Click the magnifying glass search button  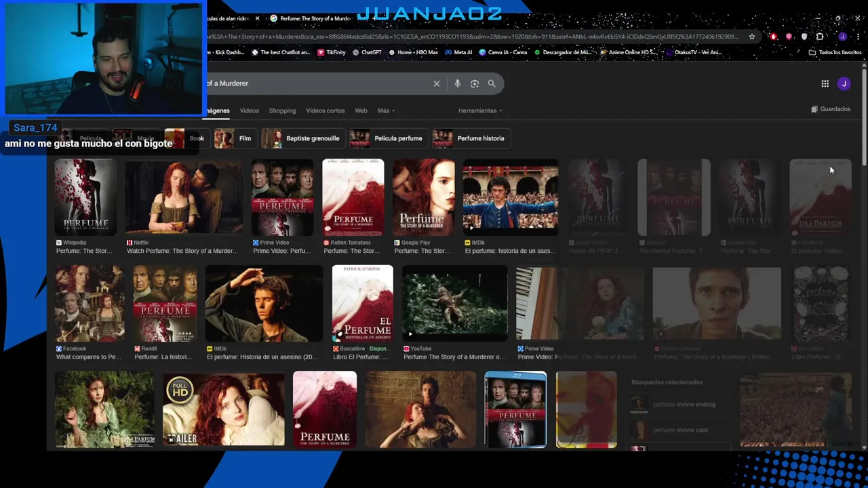click(492, 83)
